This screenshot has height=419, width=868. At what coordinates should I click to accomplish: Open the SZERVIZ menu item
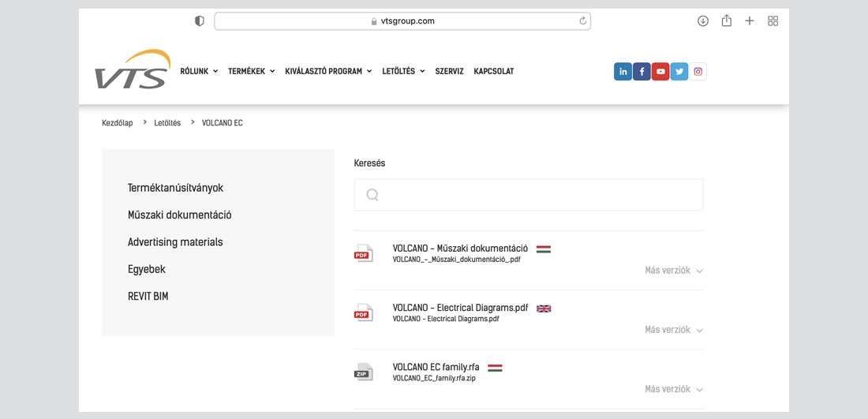(450, 71)
